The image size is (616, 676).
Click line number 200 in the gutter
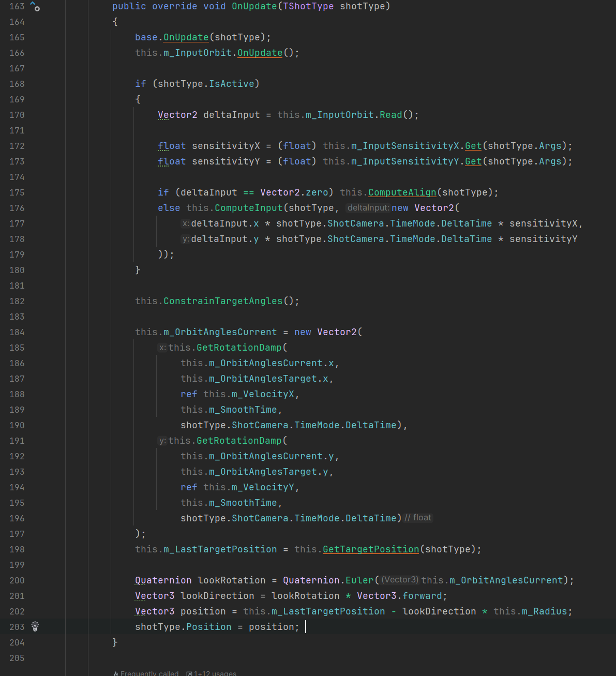tap(17, 580)
